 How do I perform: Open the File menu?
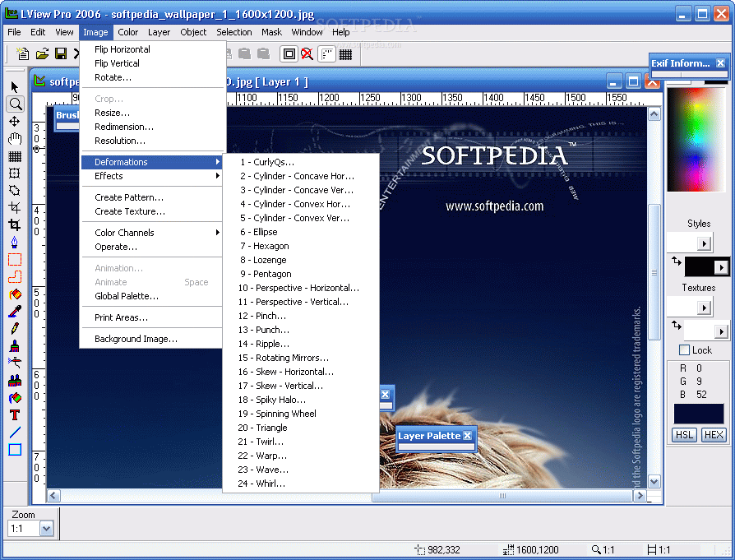coord(14,32)
